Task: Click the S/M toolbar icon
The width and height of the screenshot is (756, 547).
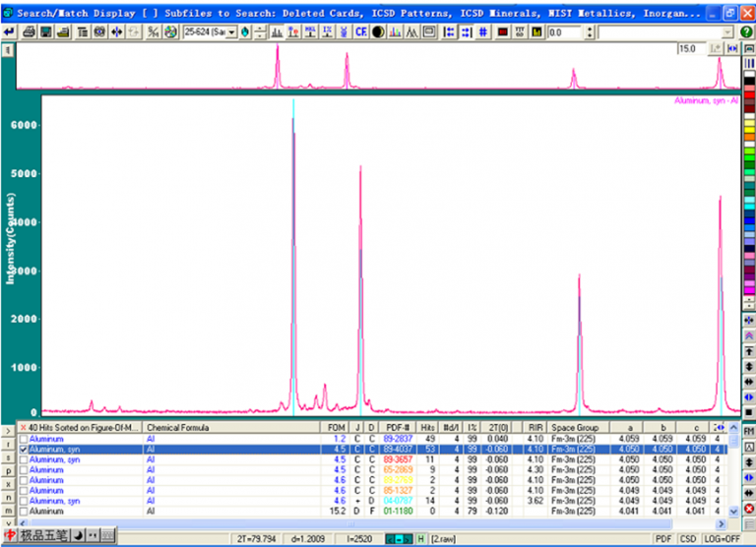Action: [x=153, y=32]
